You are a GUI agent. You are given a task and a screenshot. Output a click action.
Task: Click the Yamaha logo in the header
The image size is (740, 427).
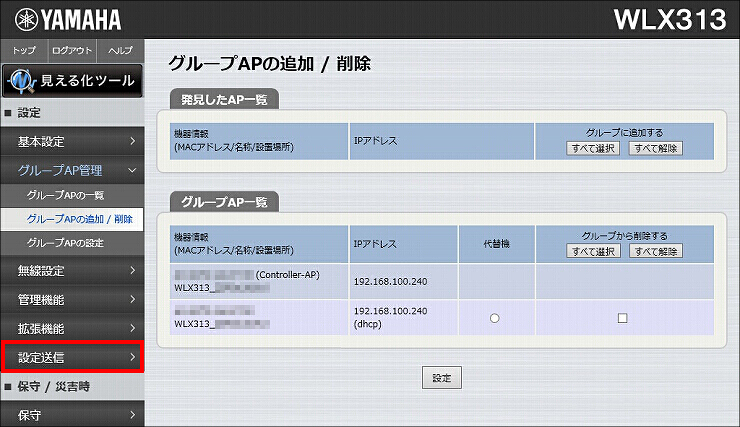(x=68, y=20)
